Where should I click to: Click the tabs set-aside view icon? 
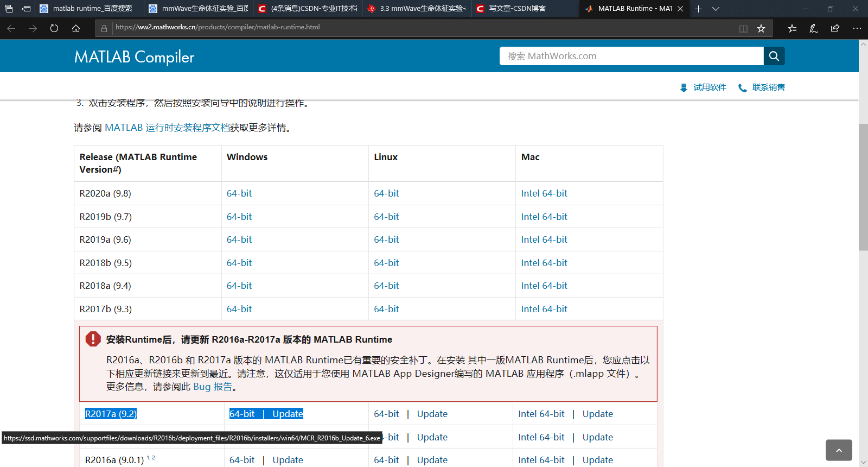[x=9, y=9]
